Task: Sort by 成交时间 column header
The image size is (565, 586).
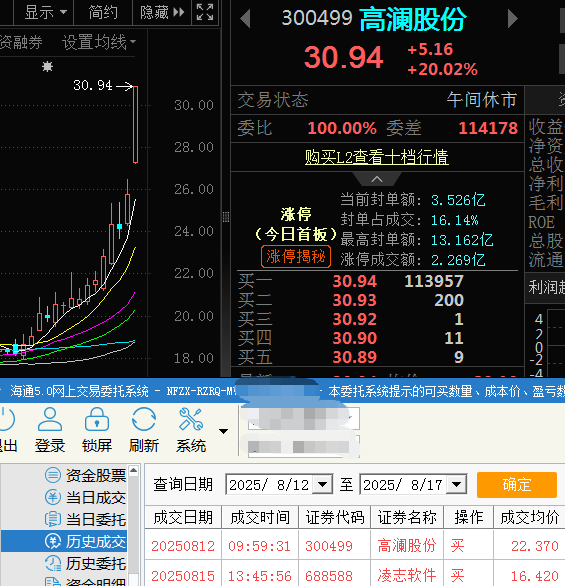Action: (x=260, y=518)
